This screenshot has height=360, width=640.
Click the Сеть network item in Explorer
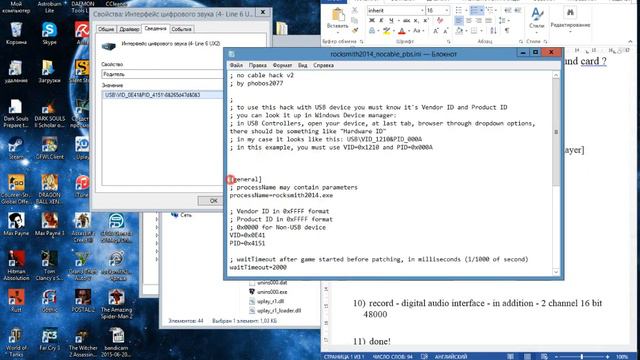tap(182, 215)
